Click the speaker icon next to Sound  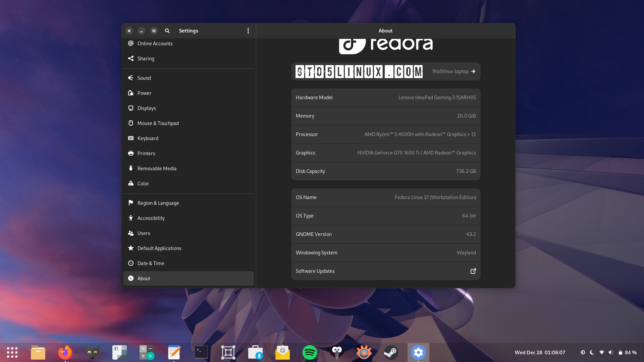pyautogui.click(x=131, y=78)
